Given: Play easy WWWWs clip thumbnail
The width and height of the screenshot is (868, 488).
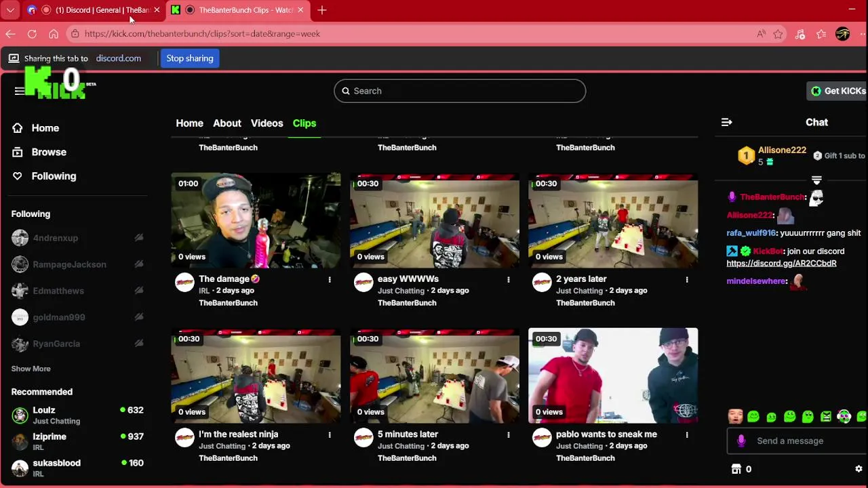Looking at the screenshot, I should [435, 220].
